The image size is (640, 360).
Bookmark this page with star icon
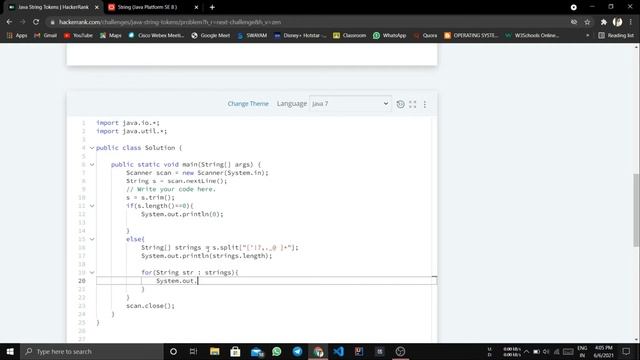[x=587, y=22]
